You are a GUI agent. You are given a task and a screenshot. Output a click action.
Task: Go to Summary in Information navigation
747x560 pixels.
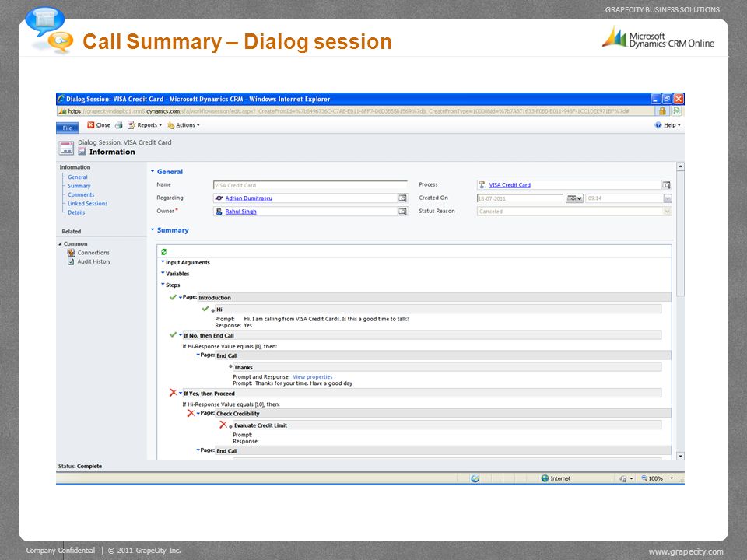tap(79, 186)
